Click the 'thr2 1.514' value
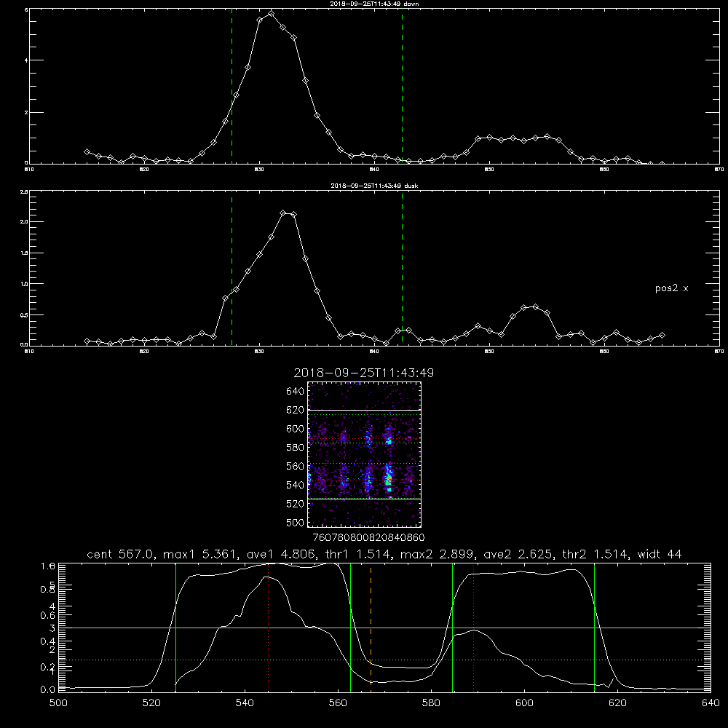The height and width of the screenshot is (728, 728). pos(596,554)
